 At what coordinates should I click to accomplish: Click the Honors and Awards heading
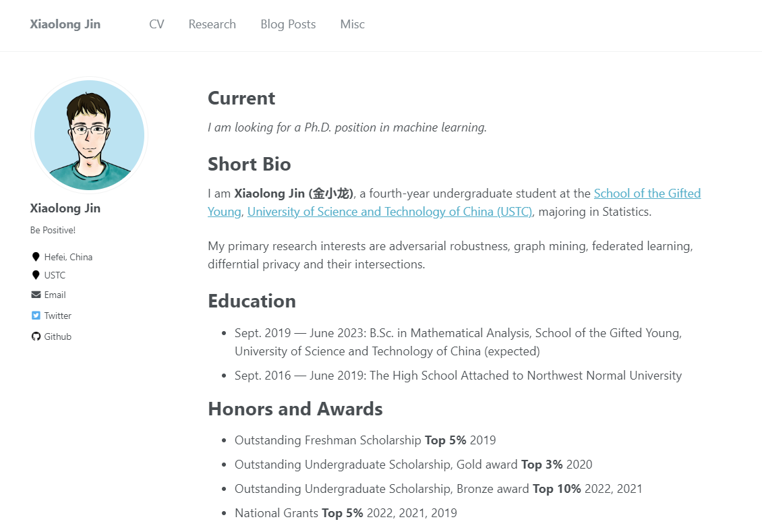295,409
